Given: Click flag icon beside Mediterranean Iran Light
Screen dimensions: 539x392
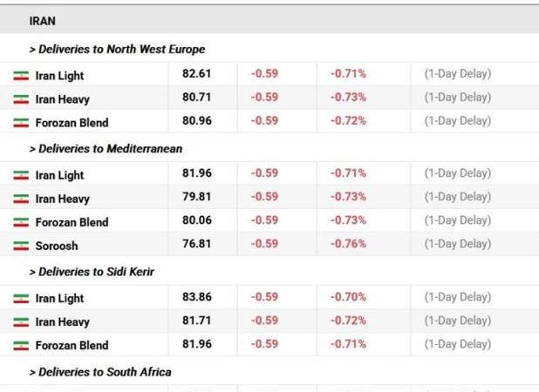Looking at the screenshot, I should click(x=21, y=175).
